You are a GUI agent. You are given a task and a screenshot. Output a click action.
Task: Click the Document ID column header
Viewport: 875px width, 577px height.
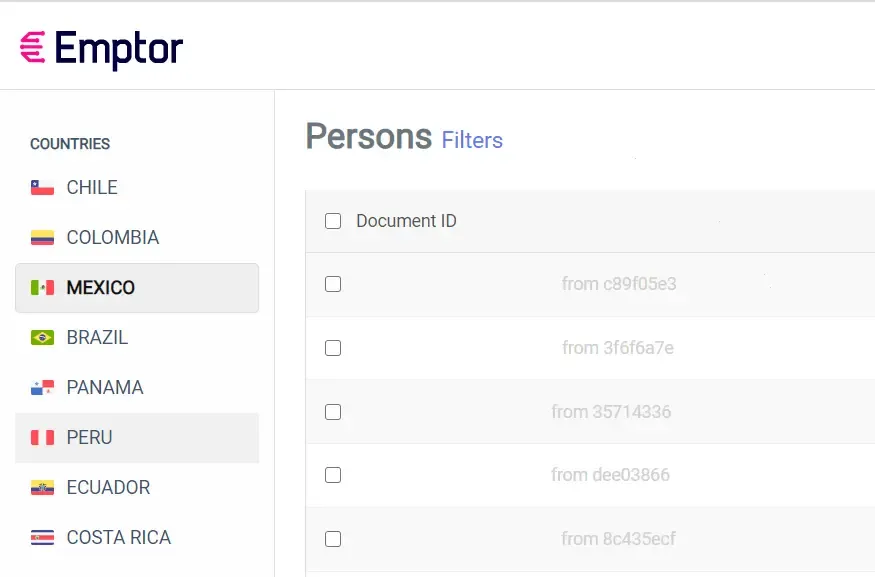[406, 221]
